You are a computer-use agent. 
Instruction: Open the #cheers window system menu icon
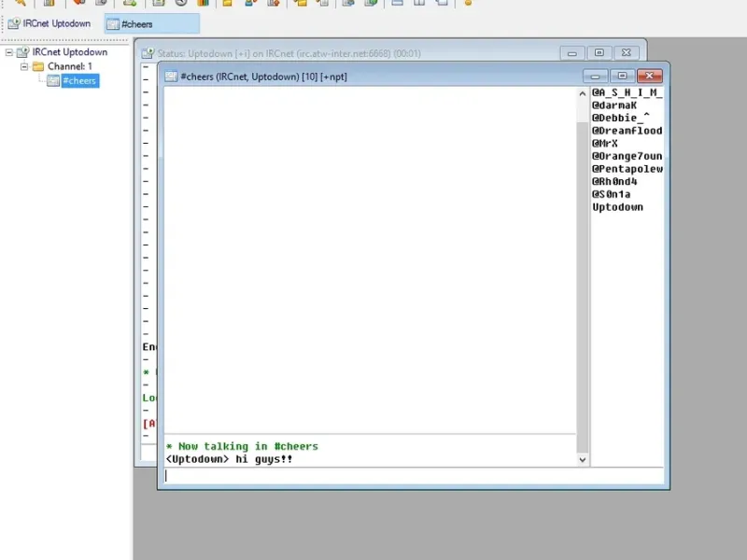171,77
